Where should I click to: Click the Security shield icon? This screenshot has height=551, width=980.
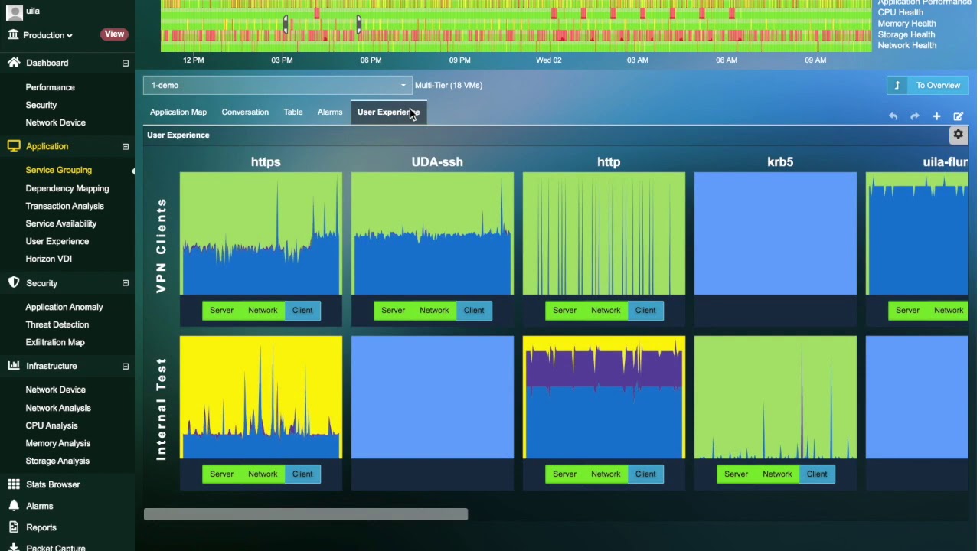click(14, 282)
